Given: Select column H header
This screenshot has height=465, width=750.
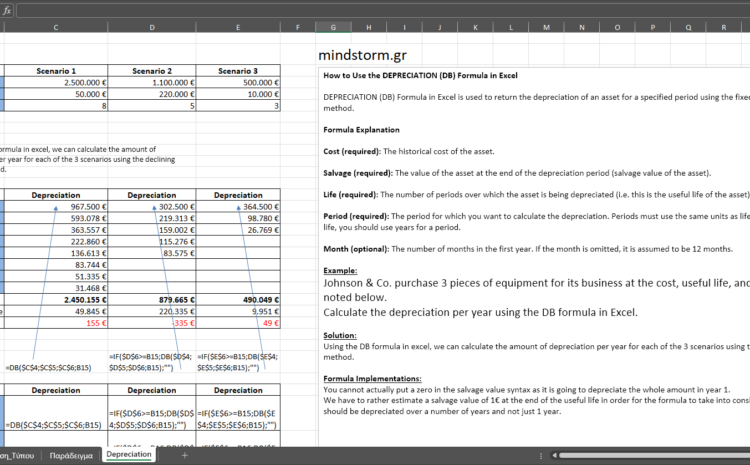Looking at the screenshot, I should tap(368, 27).
